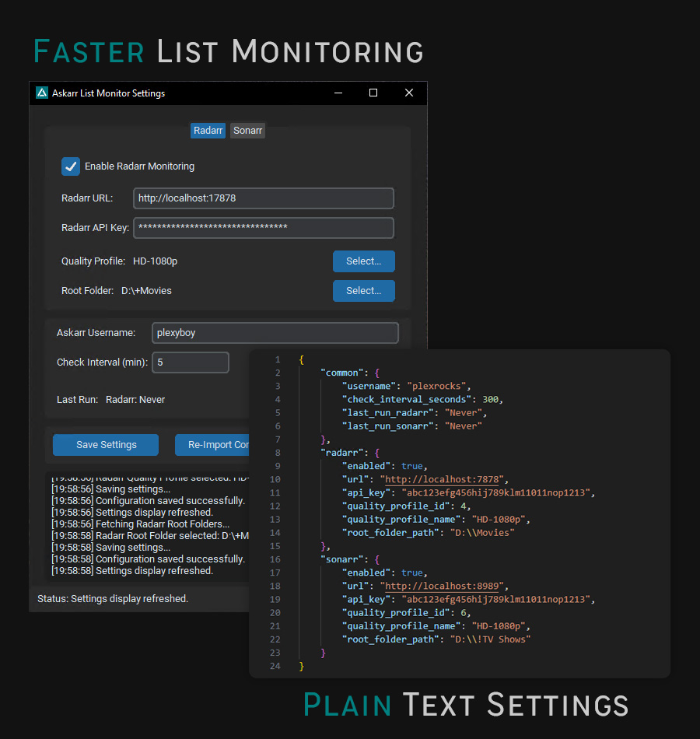Switch to the Radarr tab
Image resolution: width=700 pixels, height=739 pixels.
point(208,131)
